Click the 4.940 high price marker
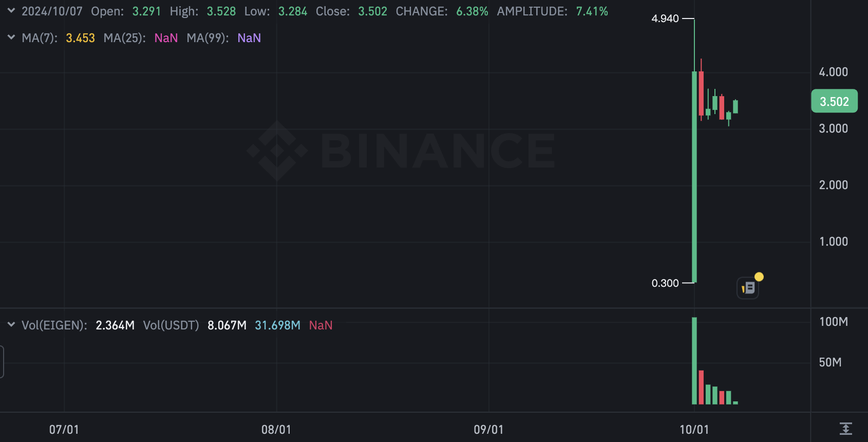This screenshot has width=868, height=442. coord(665,19)
